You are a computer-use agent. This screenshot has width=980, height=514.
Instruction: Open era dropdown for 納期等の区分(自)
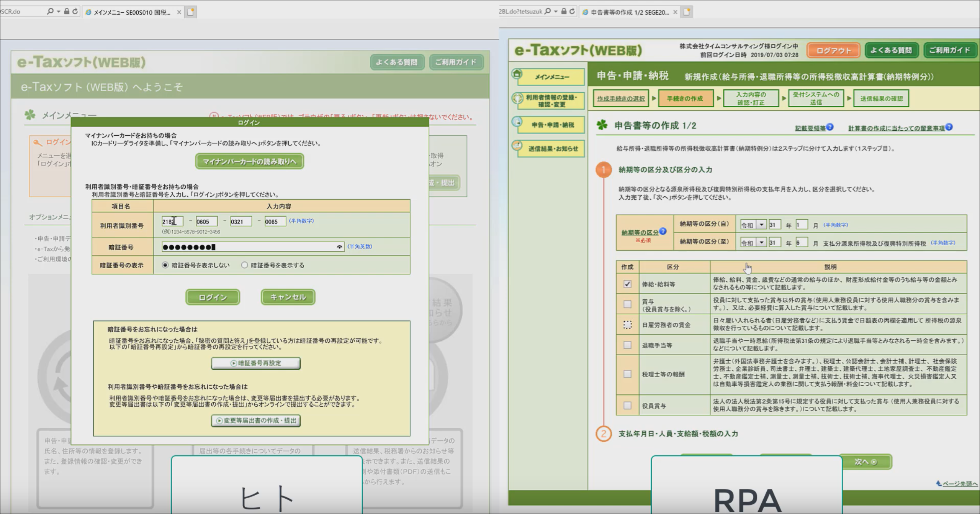[x=762, y=225]
